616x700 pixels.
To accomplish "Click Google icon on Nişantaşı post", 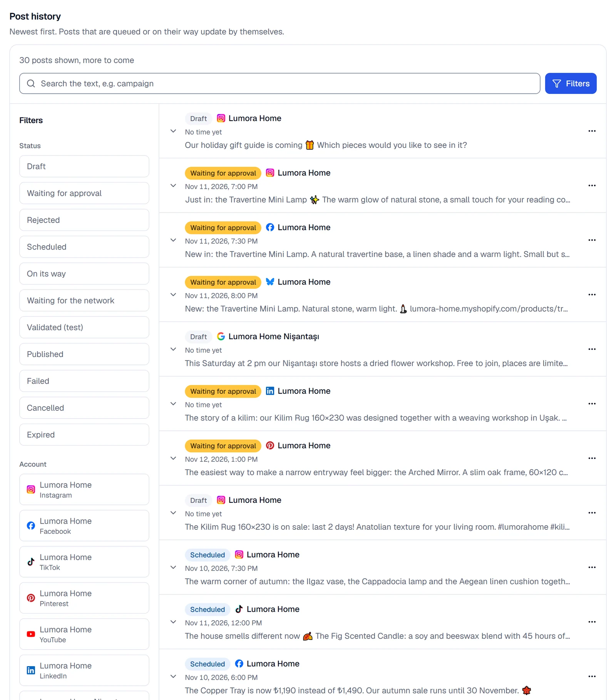I will point(221,337).
